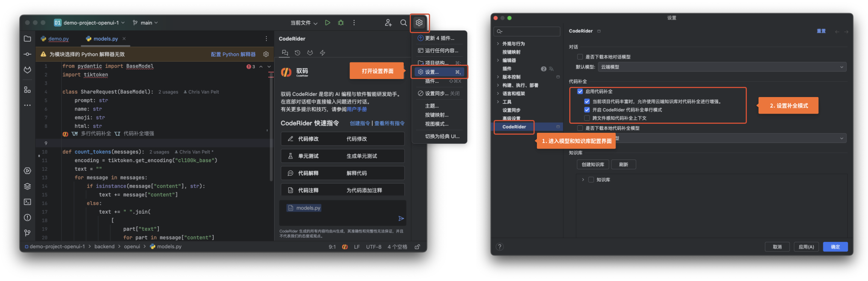Click 配置 Python 解释器 link
Viewport: 868px width, 281px height.
[233, 54]
